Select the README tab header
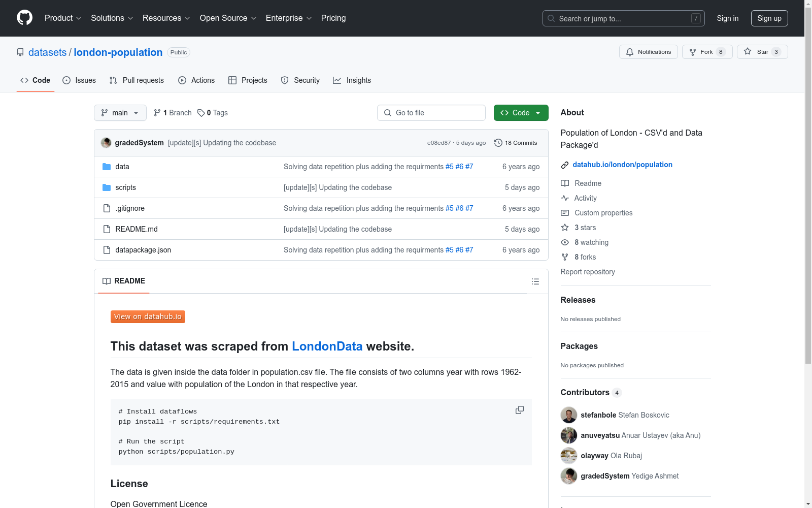The image size is (812, 508). (124, 281)
